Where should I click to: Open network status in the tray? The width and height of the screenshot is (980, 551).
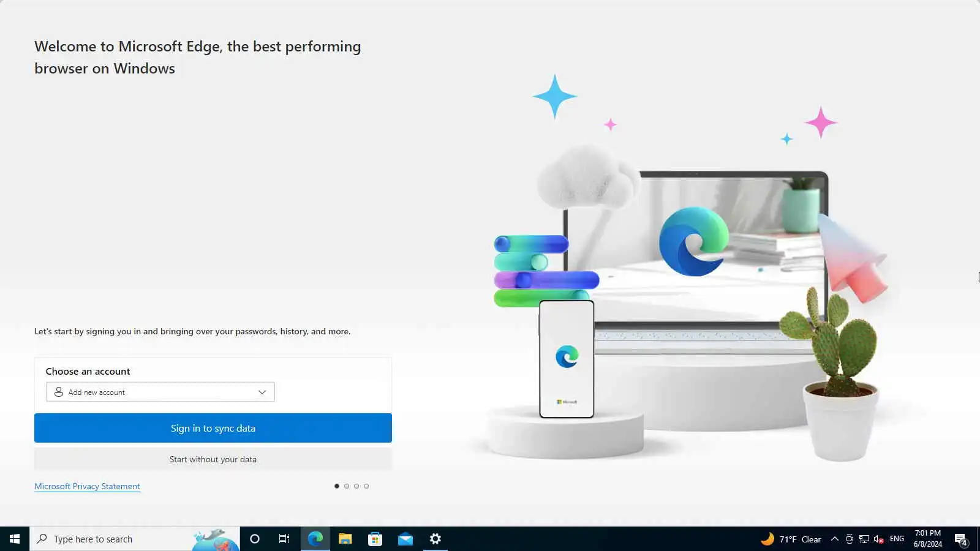(x=864, y=539)
